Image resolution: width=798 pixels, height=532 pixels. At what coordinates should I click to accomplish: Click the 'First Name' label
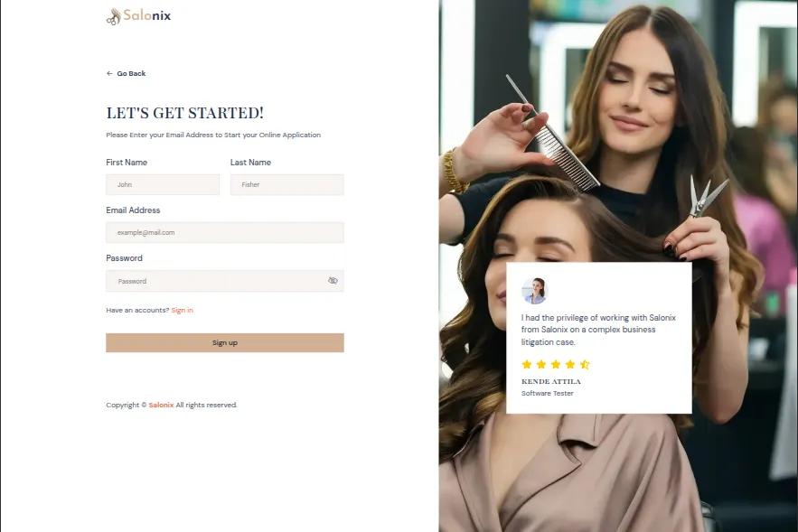127,163
